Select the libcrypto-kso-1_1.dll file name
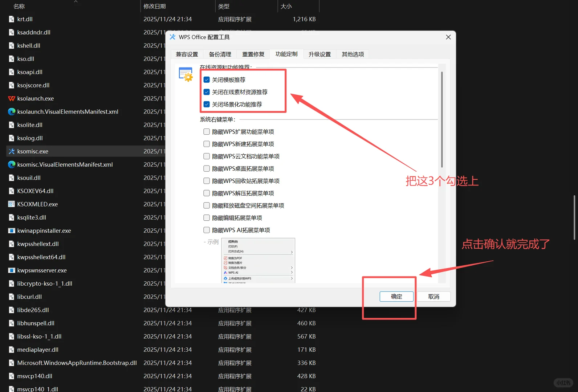The image size is (578, 392). (45, 283)
